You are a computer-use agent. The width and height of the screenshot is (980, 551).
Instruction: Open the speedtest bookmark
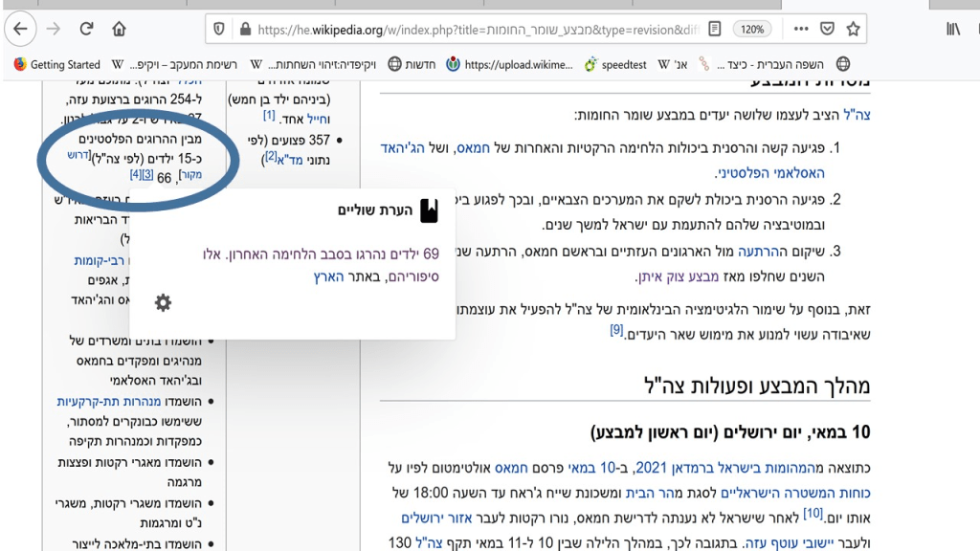point(615,65)
